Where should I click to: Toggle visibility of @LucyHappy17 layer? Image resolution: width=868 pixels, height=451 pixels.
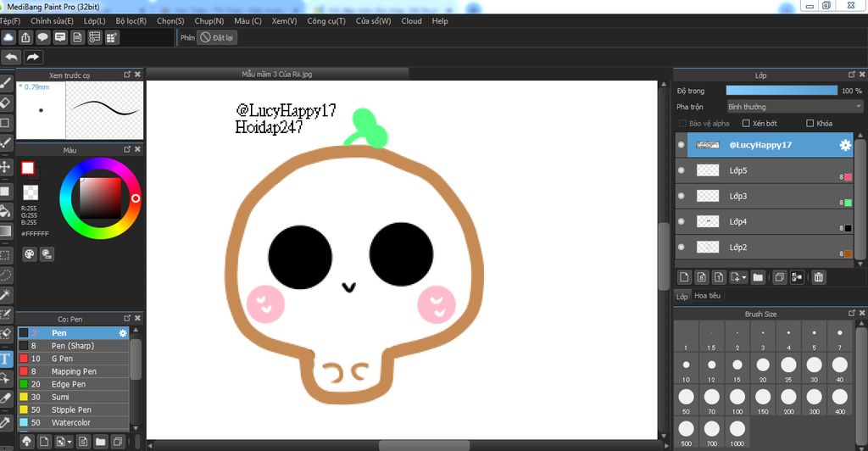pos(682,145)
